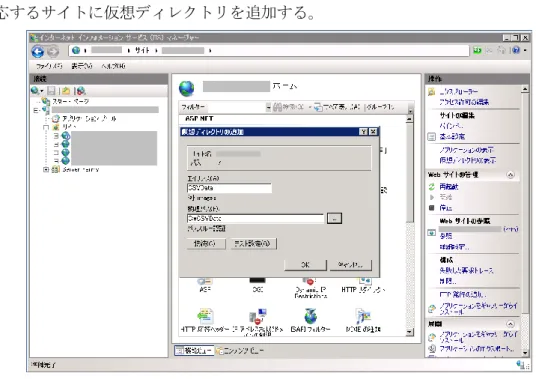Click the dialog's question-mark help button
The width and height of the screenshot is (536, 379).
(364, 132)
